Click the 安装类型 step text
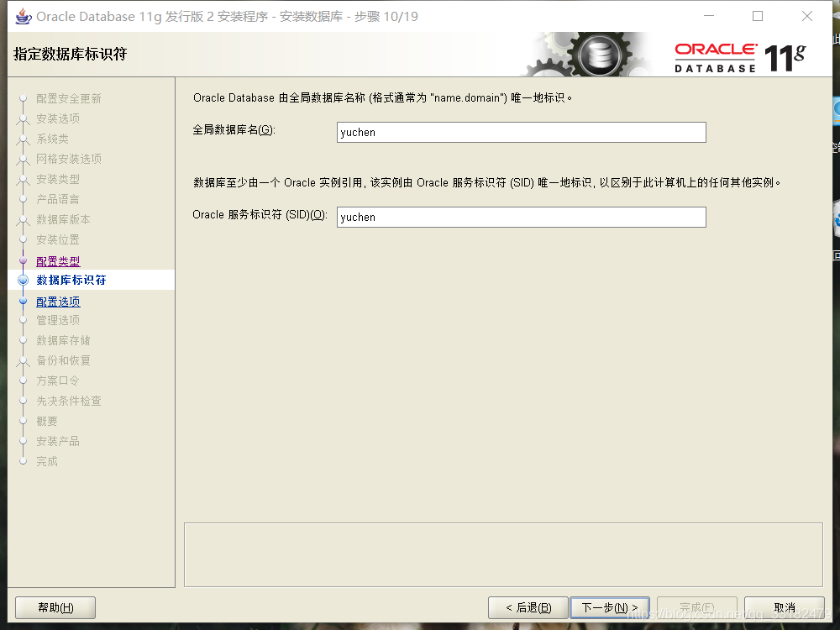Viewport: 840px width, 630px height. pyautogui.click(x=58, y=179)
